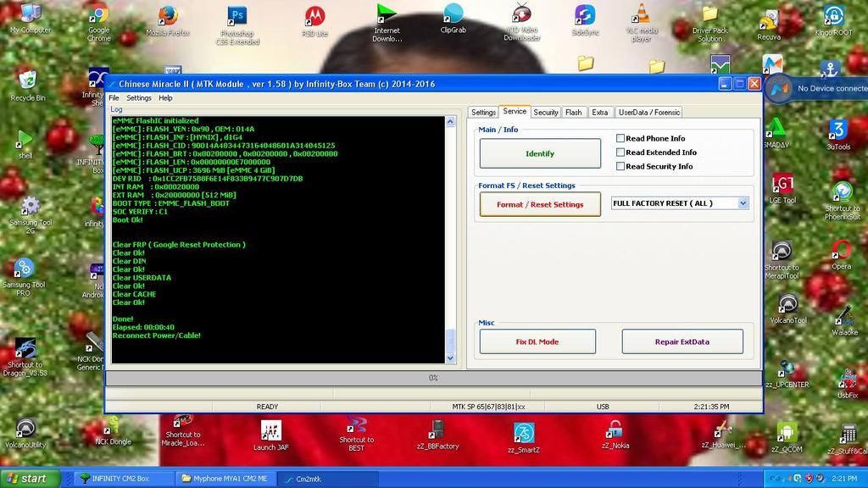Launch 3uTools desktop icon
The width and height of the screenshot is (868, 488).
(838, 135)
